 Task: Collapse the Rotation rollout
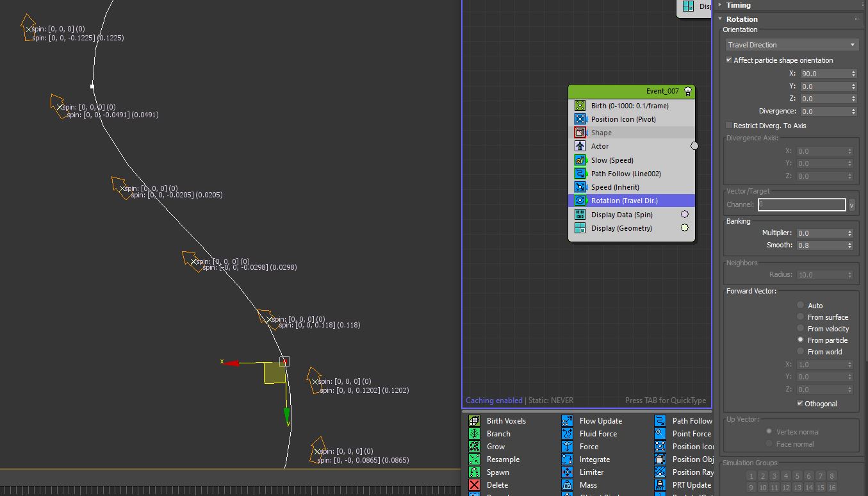742,19
